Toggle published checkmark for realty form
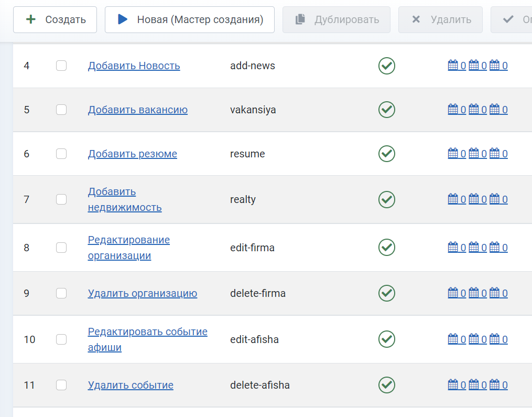 [x=386, y=199]
